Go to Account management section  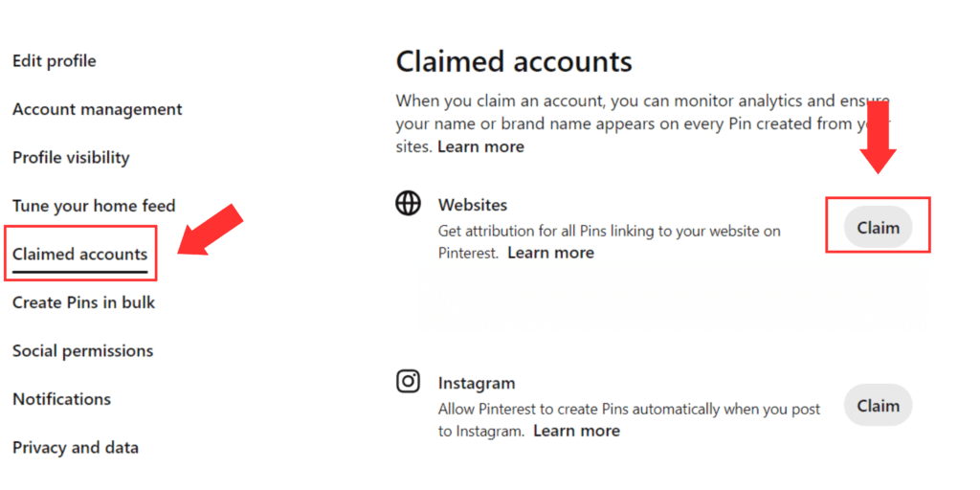98,109
